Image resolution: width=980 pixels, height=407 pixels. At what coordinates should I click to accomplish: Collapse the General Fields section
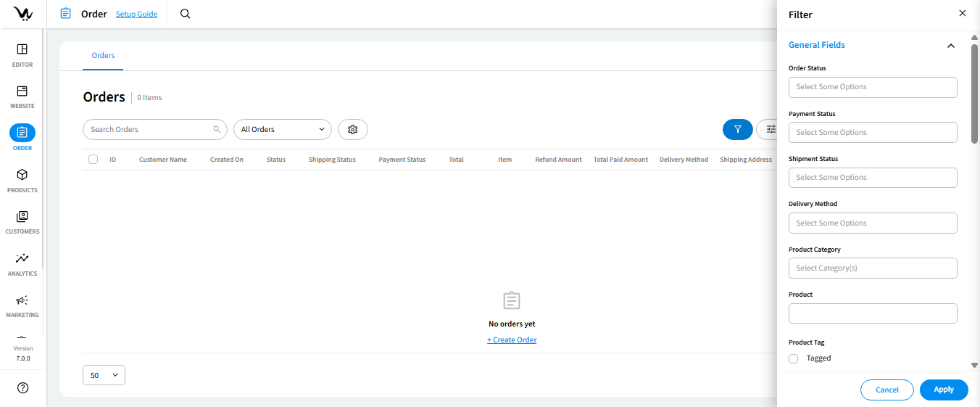[x=950, y=46]
